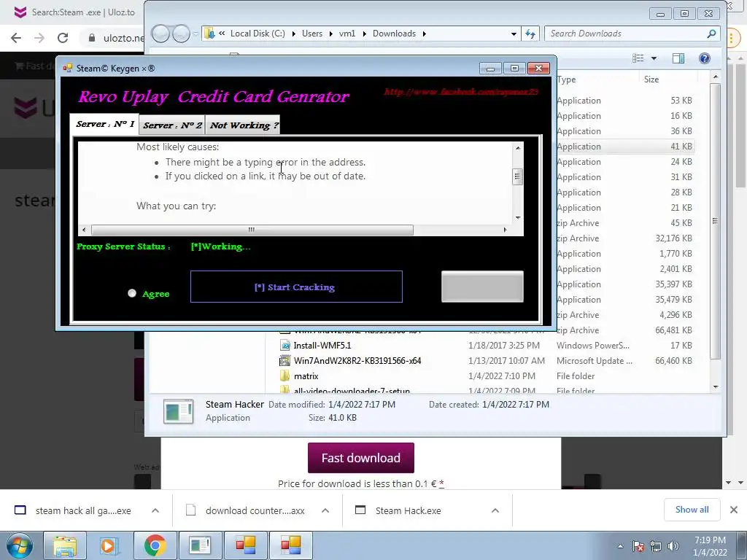The height and width of the screenshot is (560, 747).
Task: Click the Explorer file list vertical scrollbar
Action: [715, 221]
